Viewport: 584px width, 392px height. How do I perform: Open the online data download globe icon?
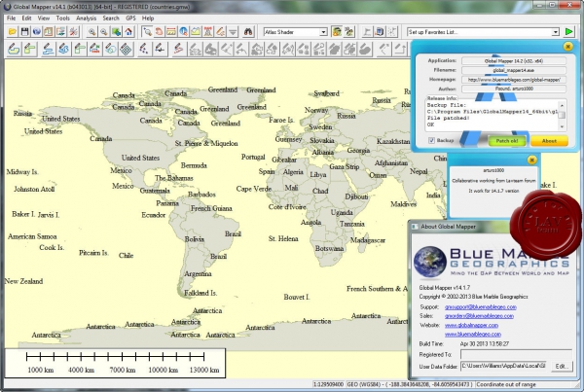click(37, 32)
